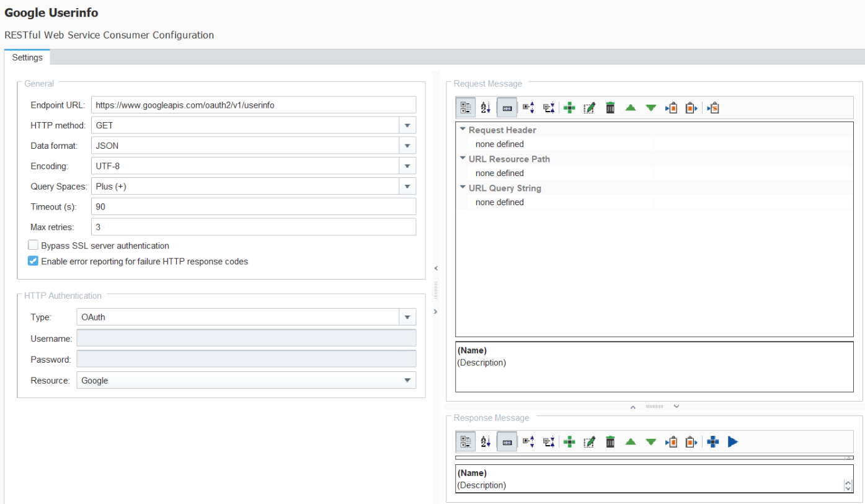Click rightmost clipboard S icon in Request Message toolbar
Viewport: 865px width, 504px height.
(713, 108)
